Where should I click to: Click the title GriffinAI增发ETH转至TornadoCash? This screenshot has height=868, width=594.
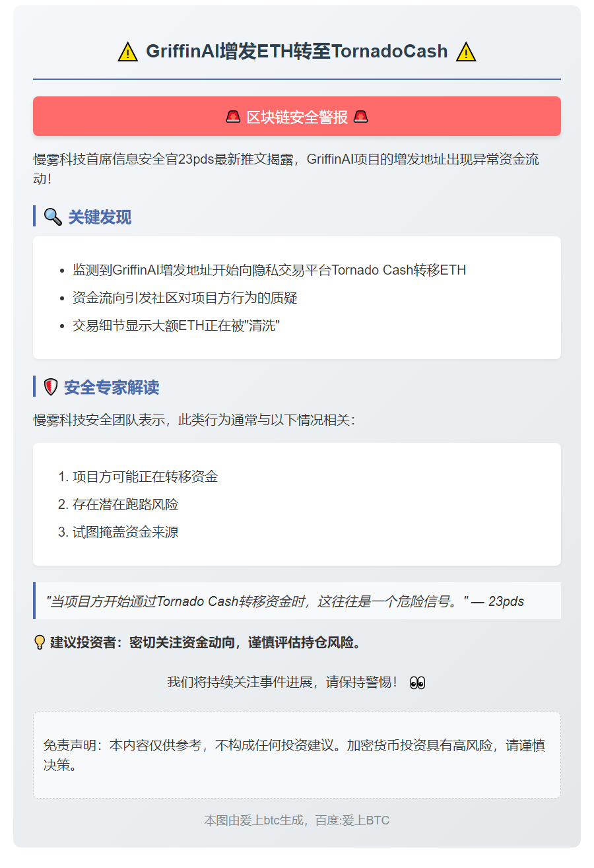click(x=297, y=51)
